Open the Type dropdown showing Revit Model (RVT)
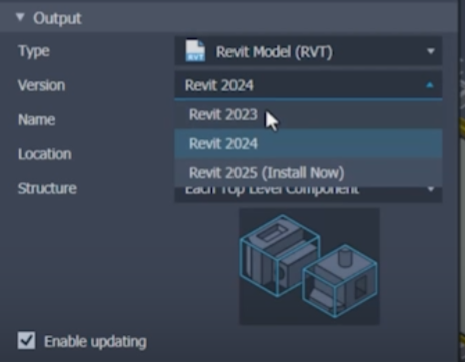This screenshot has width=465, height=362. coord(308,51)
